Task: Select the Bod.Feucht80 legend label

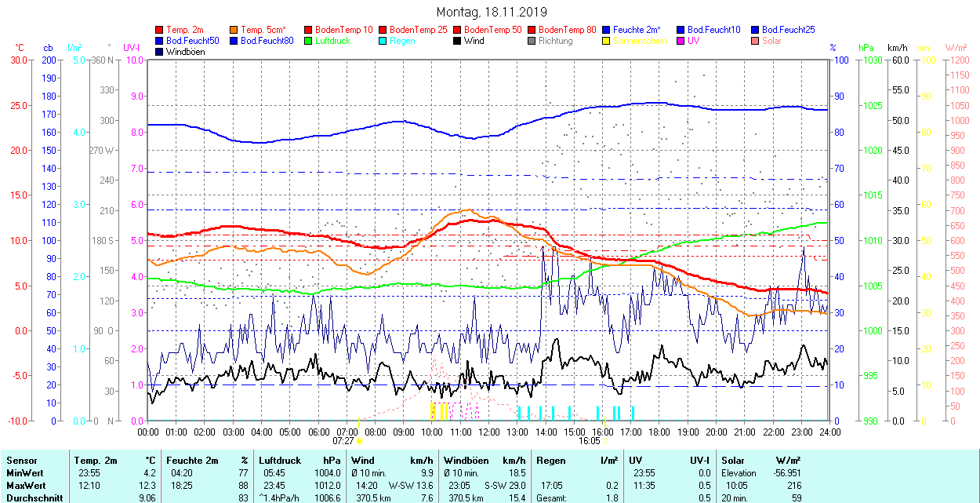Action: [267, 41]
